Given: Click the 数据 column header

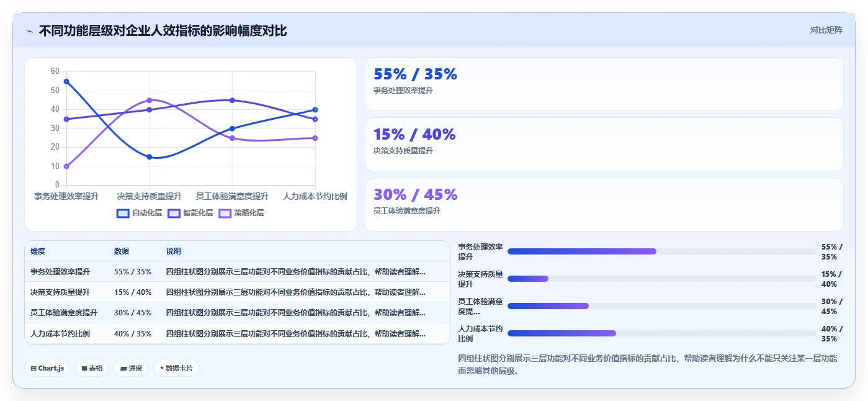Looking at the screenshot, I should click(122, 251).
